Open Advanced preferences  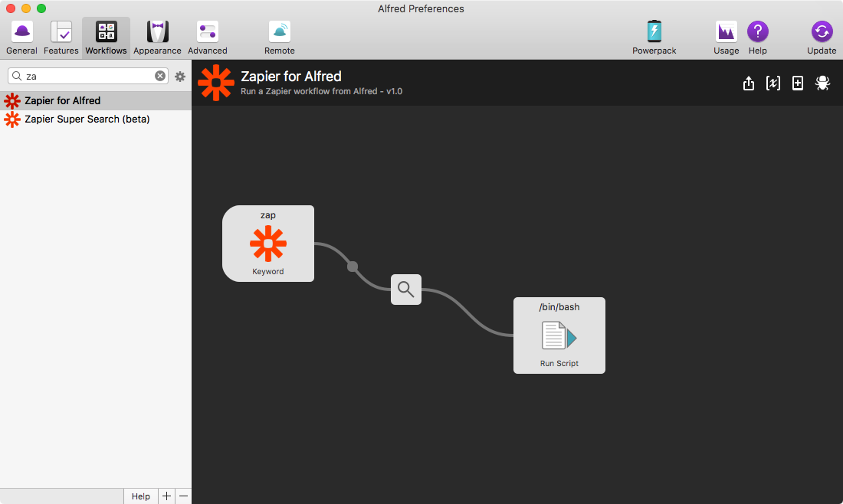coord(207,32)
